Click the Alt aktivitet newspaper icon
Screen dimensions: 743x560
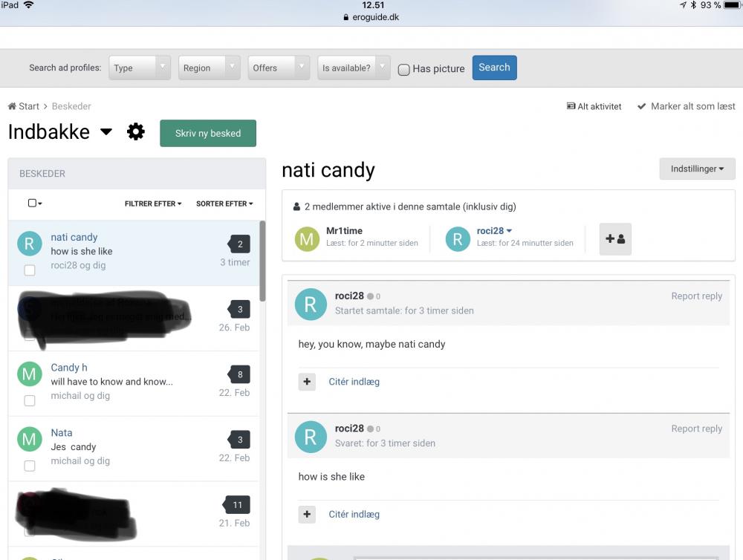click(x=571, y=106)
